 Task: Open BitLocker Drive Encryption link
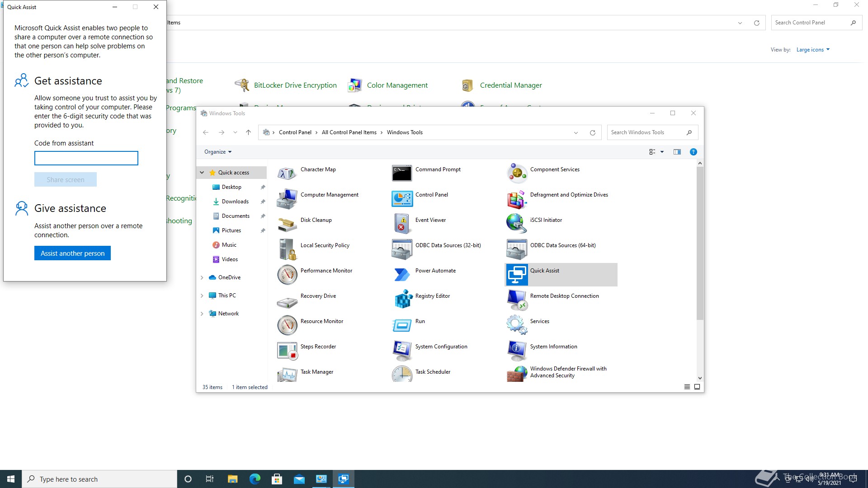click(295, 85)
